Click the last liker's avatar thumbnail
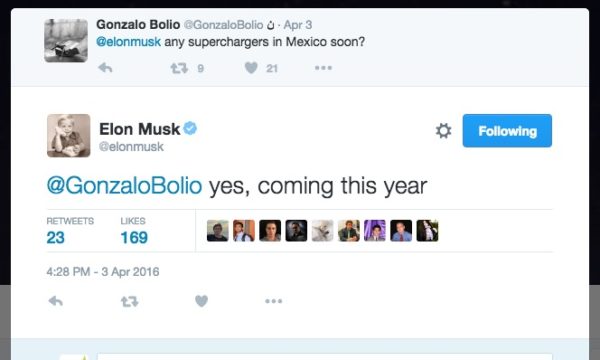 click(427, 231)
